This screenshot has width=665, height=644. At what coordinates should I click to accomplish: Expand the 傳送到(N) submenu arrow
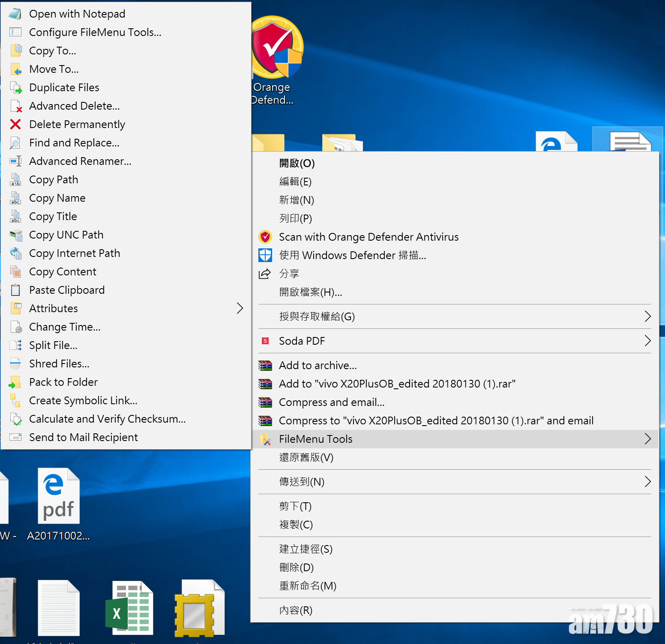click(x=647, y=482)
